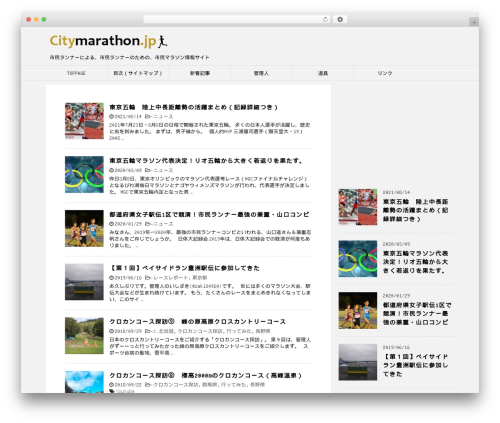
Task: Open sidebar article 東京五輪 陸上中長距離勢の活躍まとめ
Action: [415, 210]
